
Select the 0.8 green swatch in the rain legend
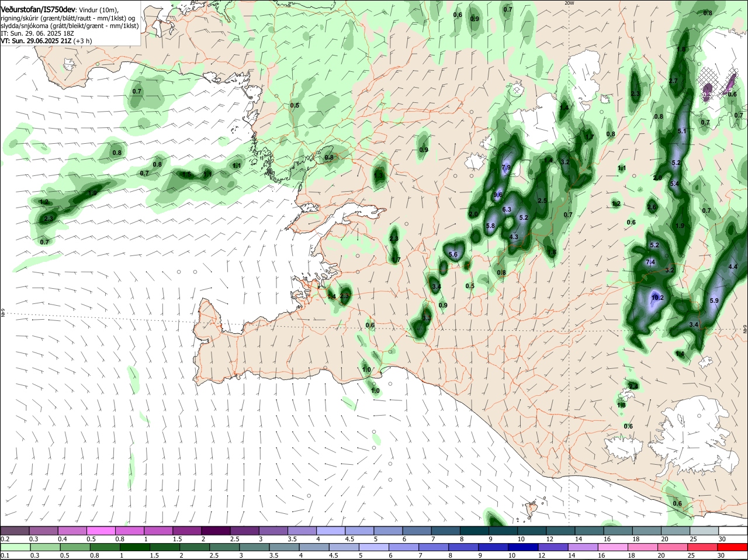point(105,547)
